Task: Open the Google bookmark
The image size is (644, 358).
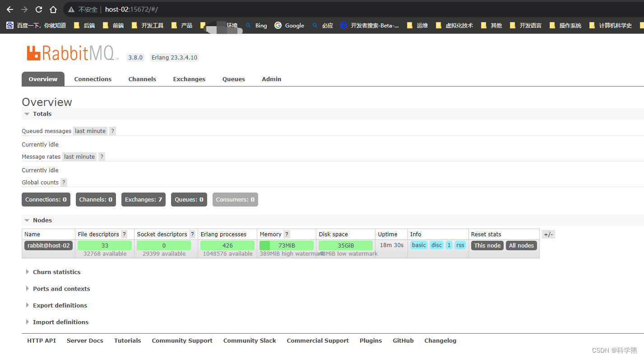Action: (289, 26)
